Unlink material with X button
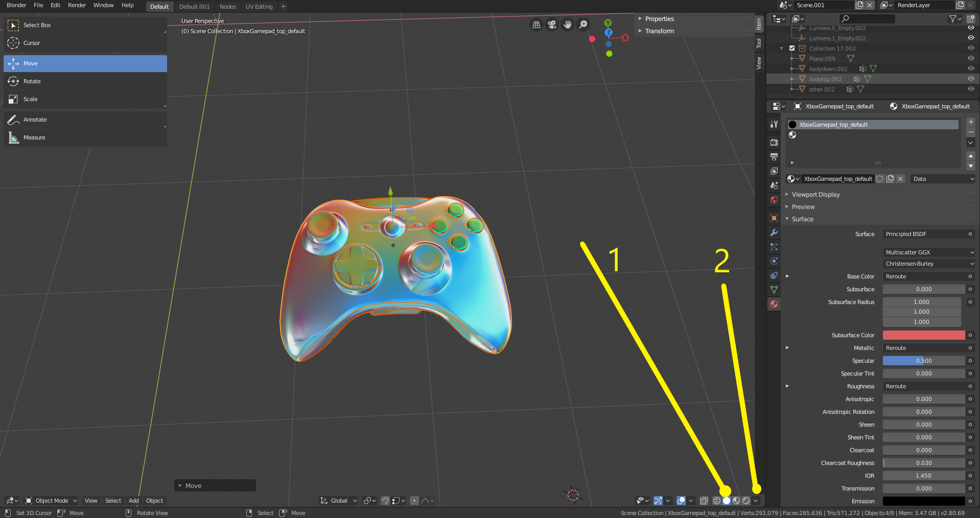Image resolution: width=980 pixels, height=518 pixels. (900, 179)
